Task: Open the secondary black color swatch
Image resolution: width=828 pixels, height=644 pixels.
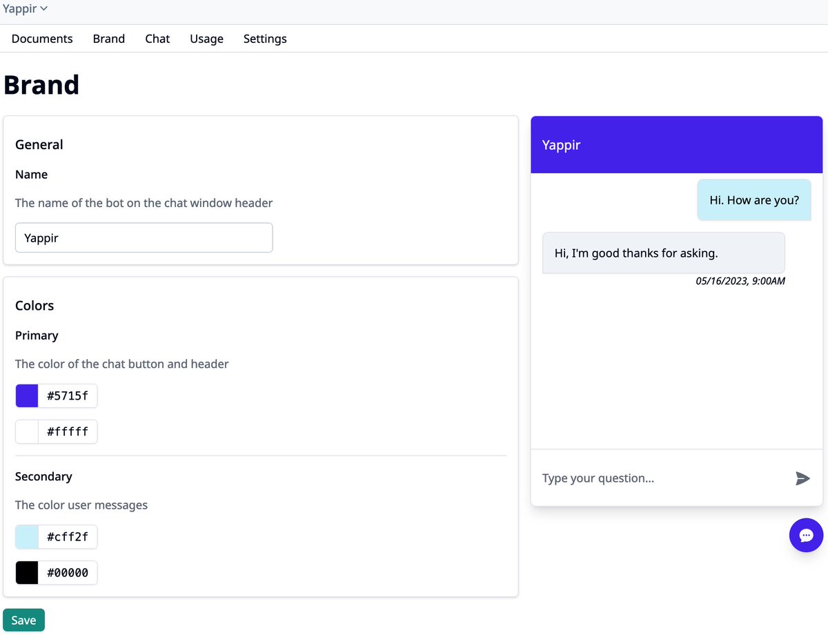Action: pyautogui.click(x=27, y=573)
